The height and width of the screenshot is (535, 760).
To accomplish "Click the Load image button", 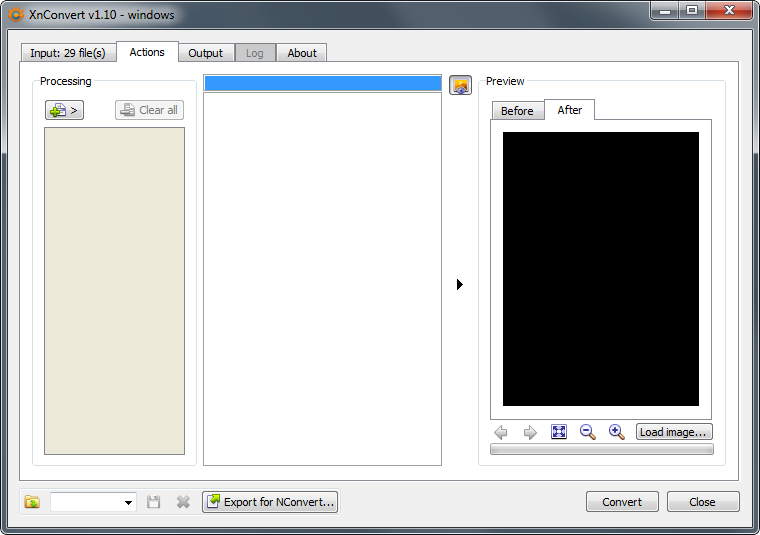I will coord(674,432).
